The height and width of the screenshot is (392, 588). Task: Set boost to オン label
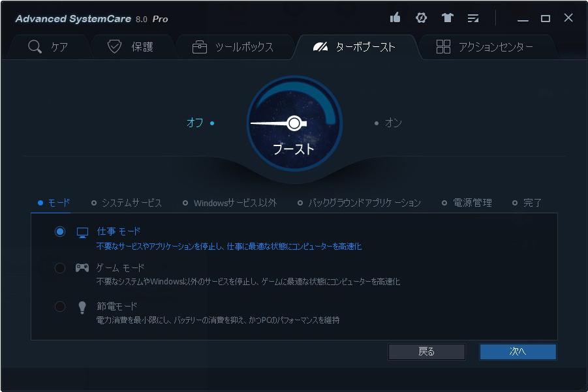(394, 123)
